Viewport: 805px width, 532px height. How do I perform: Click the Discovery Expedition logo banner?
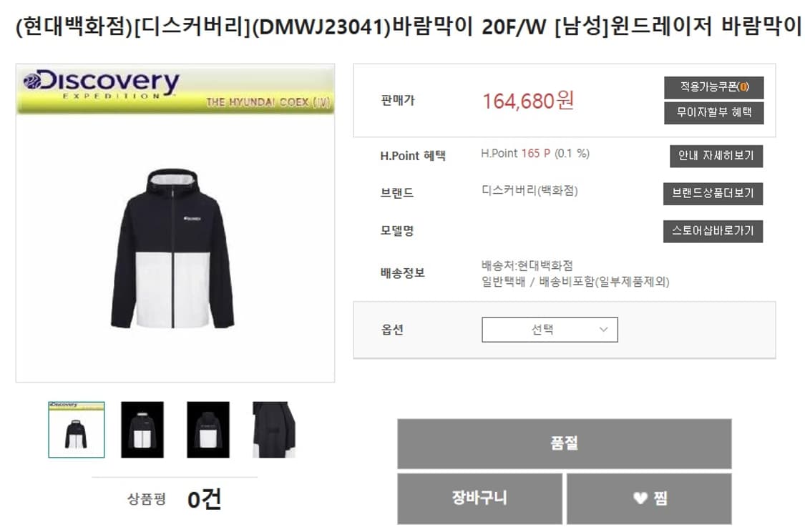pos(175,89)
